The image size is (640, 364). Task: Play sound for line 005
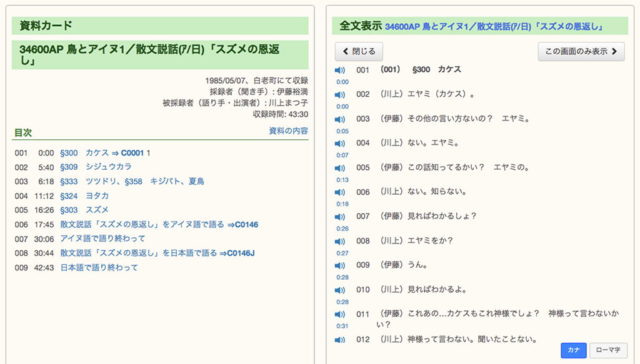tap(340, 168)
